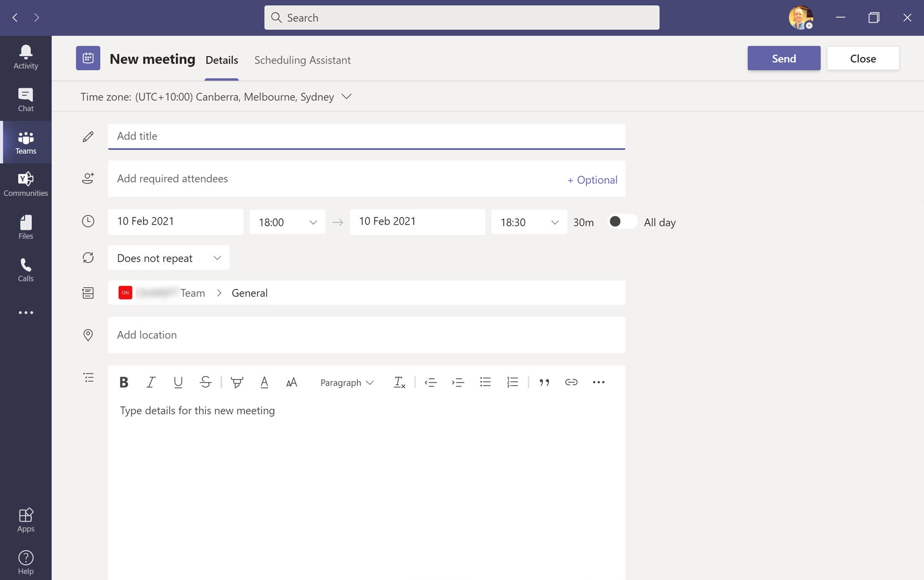Select the italic formatting icon
Viewport: 924px width, 580px height.
pyautogui.click(x=150, y=382)
